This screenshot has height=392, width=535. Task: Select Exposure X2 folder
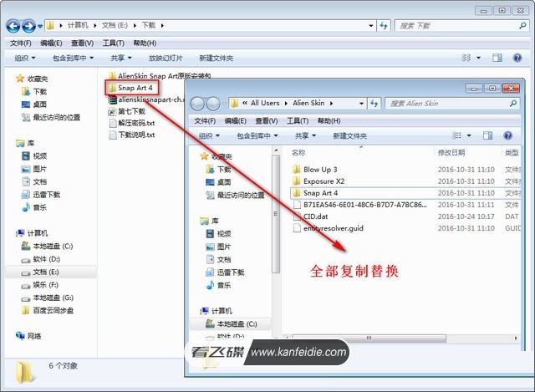318,181
